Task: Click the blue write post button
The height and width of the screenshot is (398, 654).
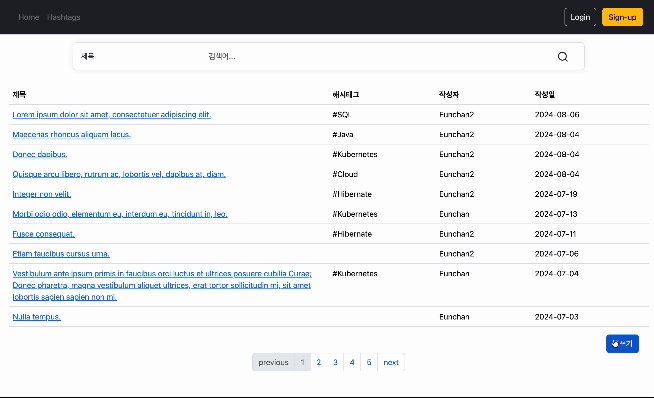Action: (622, 344)
